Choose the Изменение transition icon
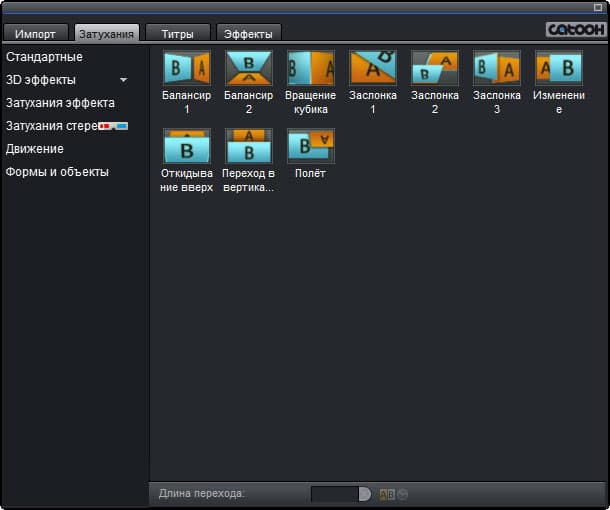The image size is (610, 510). tap(559, 68)
